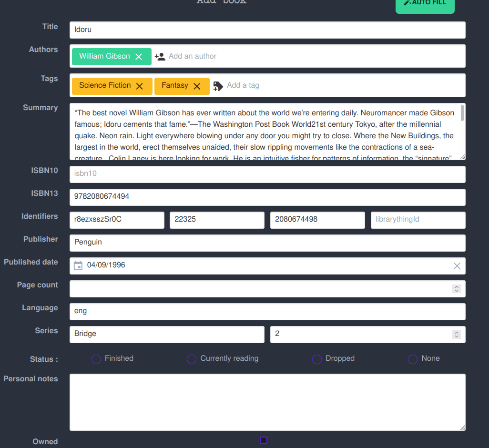The height and width of the screenshot is (448, 489).
Task: Click the librarythingId identifier field
Action: pyautogui.click(x=418, y=220)
